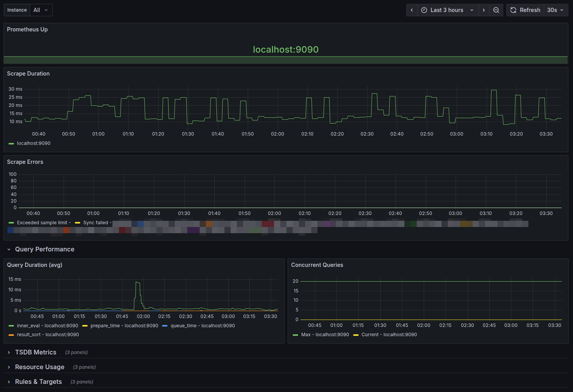Screen dimensions: 573x392
Task: Hide the 'Max - localhost:9090' series in Concurrent Queries
Action: [325, 334]
